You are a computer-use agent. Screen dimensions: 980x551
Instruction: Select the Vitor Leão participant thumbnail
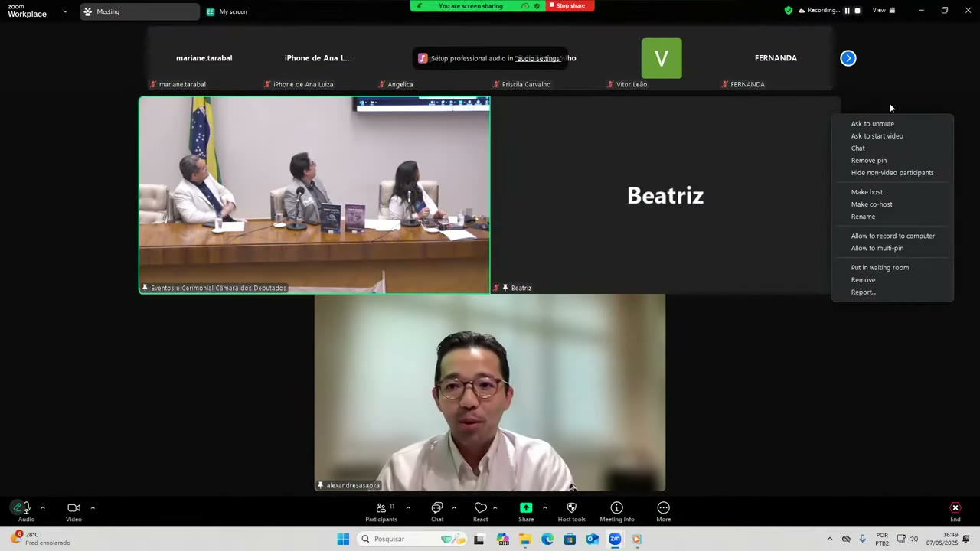[661, 59]
